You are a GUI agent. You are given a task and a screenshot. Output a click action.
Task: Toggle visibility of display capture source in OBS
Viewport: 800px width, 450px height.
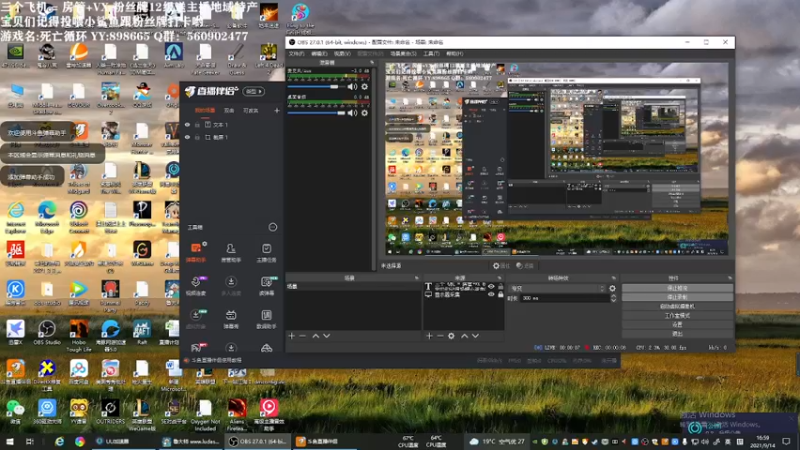(x=491, y=294)
